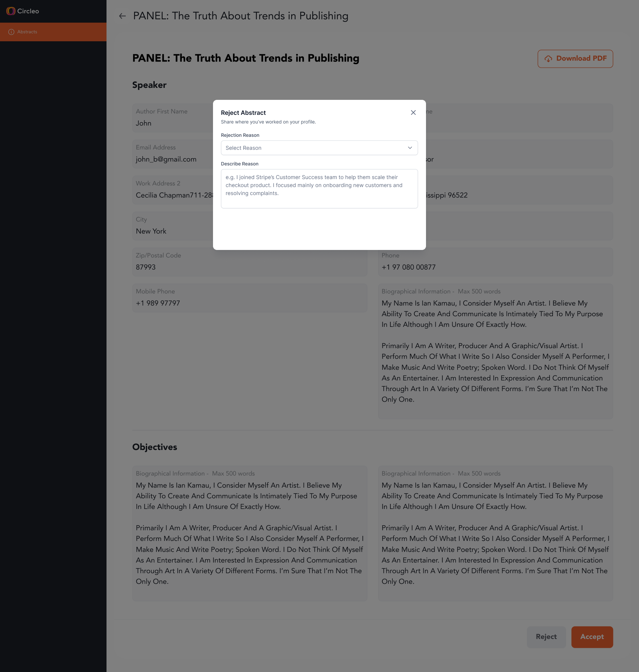Screen dimensions: 639x672
Task: Select the Mobile Phone field
Action: pos(249,298)
